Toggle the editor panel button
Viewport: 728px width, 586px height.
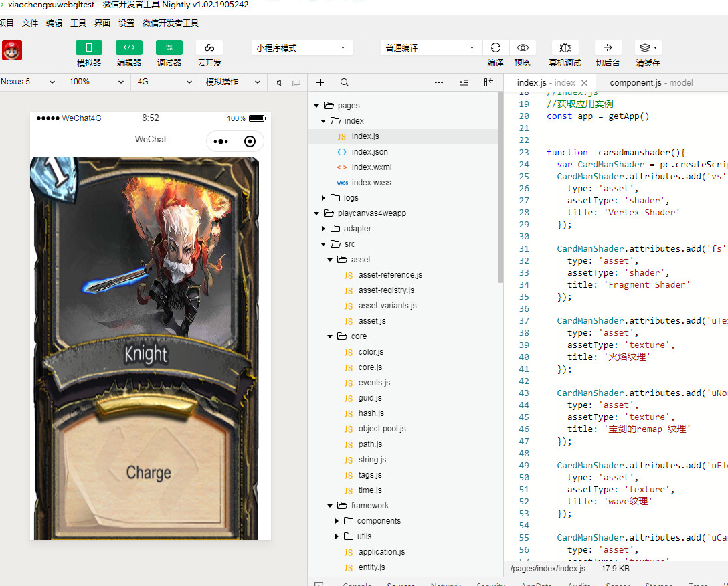click(x=129, y=48)
